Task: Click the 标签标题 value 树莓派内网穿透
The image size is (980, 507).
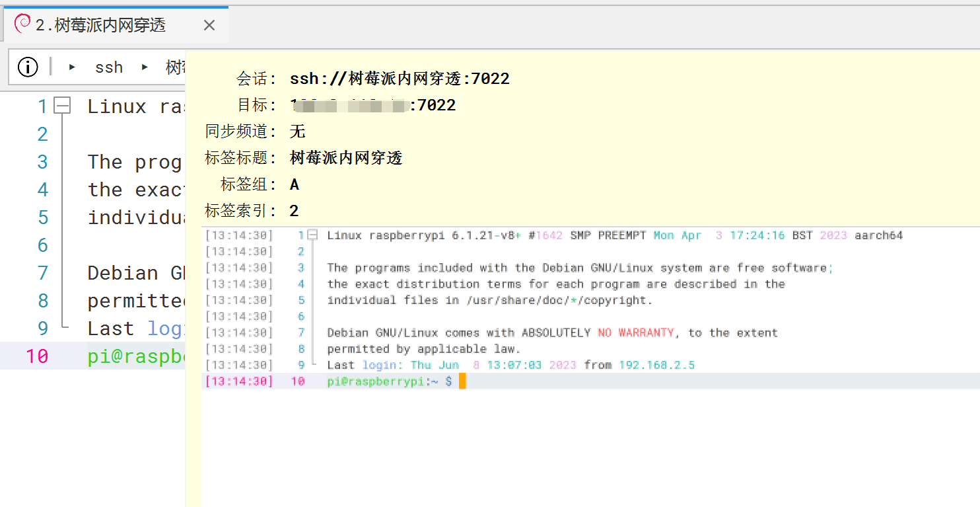Action: pos(346,158)
